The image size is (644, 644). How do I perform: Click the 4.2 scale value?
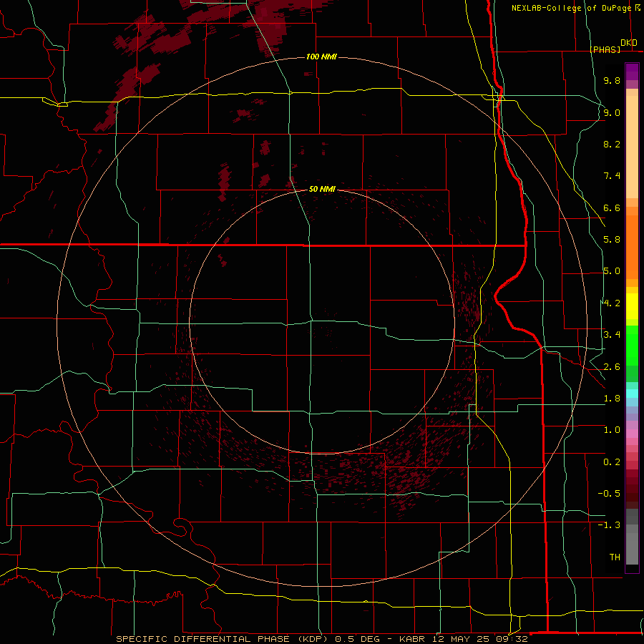pos(612,303)
